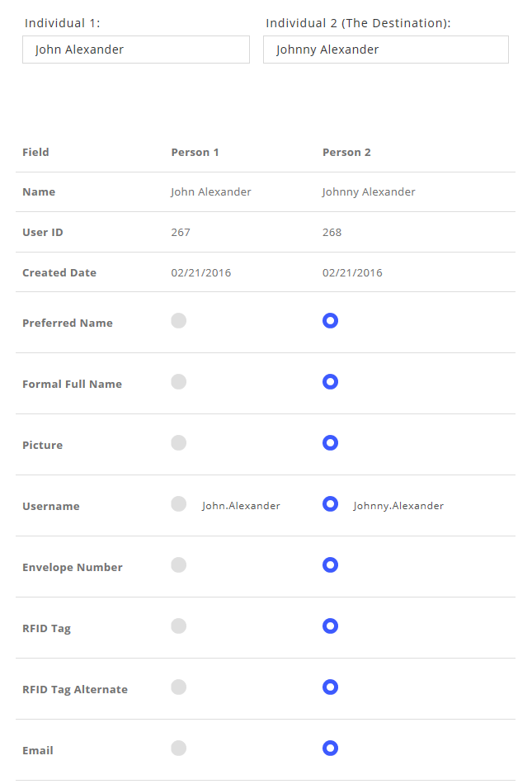The height and width of the screenshot is (784, 532).
Task: Click Johnny Alexander in the Name row
Action: (x=369, y=192)
